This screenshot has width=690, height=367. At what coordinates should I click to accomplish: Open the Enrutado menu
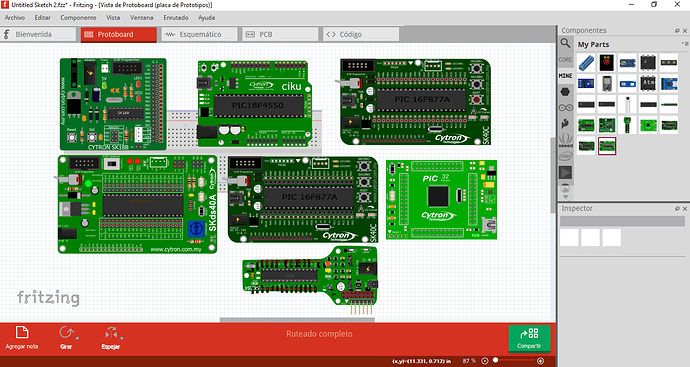176,18
